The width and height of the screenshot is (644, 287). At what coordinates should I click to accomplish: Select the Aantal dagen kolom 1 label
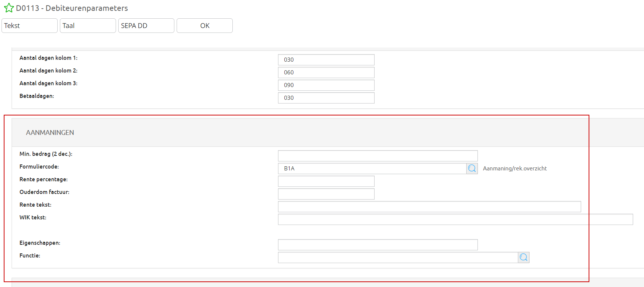(49, 58)
